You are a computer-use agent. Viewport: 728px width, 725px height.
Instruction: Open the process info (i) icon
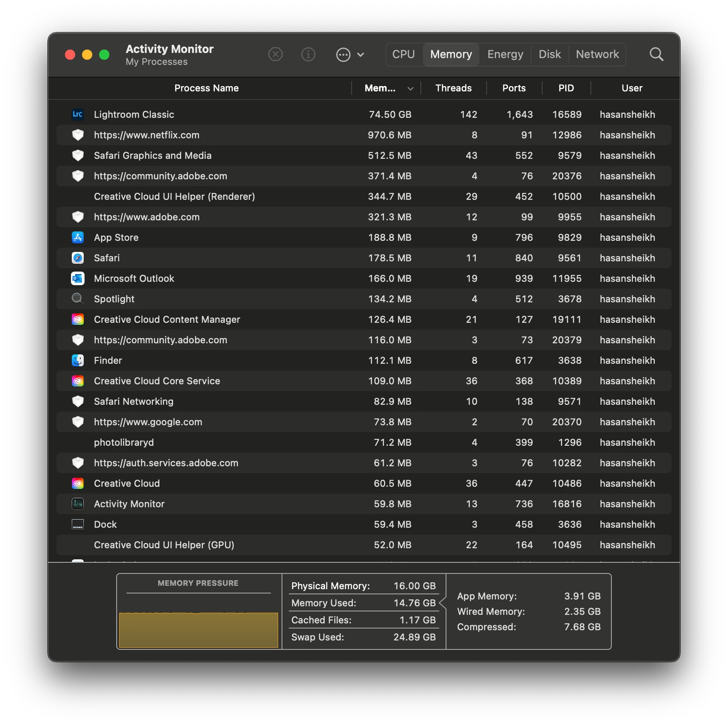coord(308,55)
